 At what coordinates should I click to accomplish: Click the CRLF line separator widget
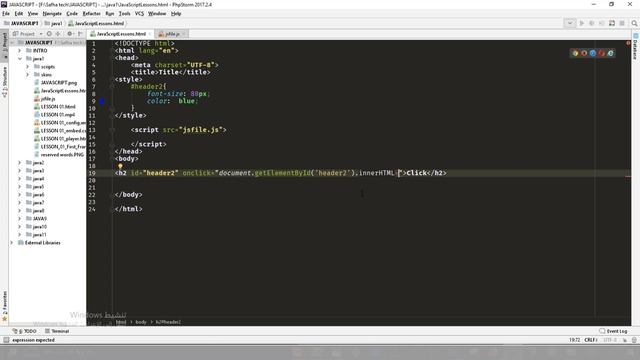pos(591,340)
